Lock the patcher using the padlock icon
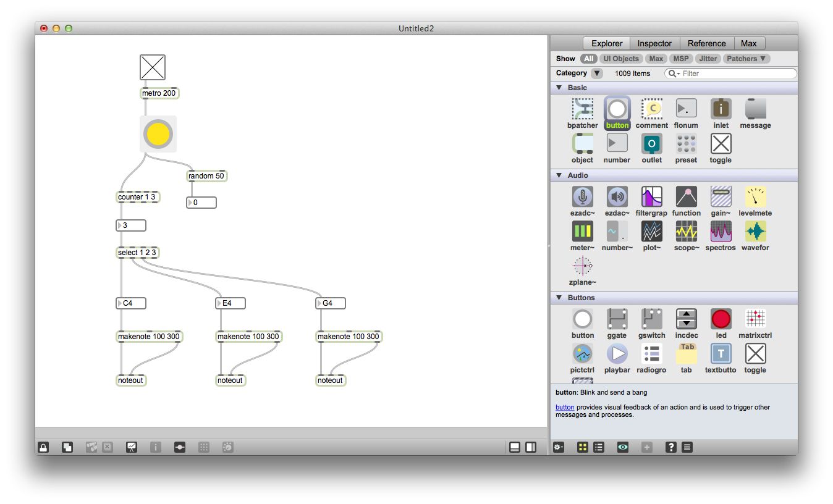Viewport: 833px width, 504px height. [x=43, y=447]
